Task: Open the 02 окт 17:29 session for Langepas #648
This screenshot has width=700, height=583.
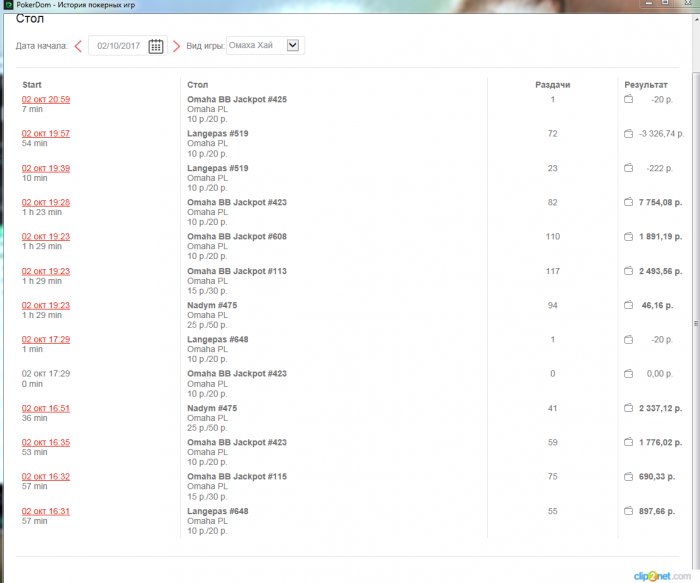Action: point(46,339)
